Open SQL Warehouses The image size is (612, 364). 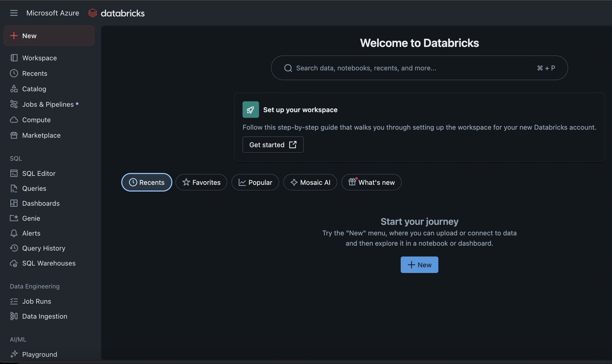pos(49,263)
